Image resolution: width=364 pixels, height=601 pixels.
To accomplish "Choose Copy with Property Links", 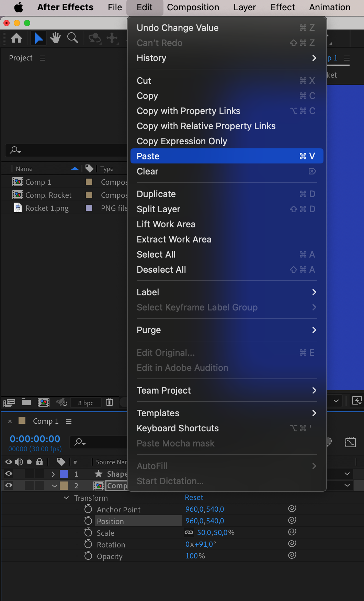I will click(x=227, y=111).
